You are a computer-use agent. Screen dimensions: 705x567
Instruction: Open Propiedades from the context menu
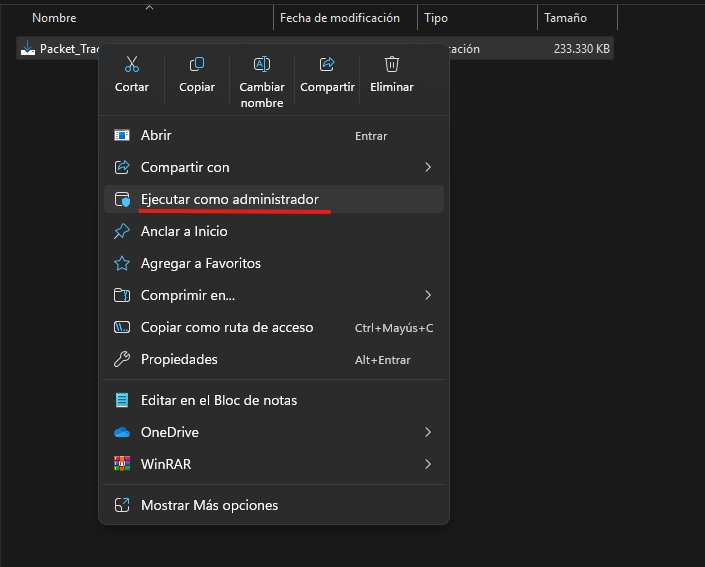(179, 359)
